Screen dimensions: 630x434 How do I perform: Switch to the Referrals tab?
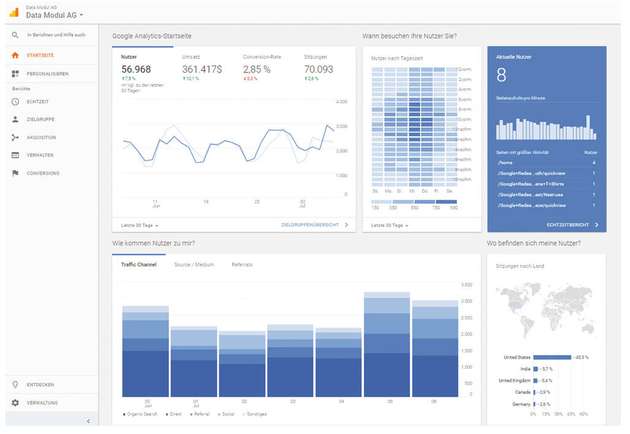(242, 264)
